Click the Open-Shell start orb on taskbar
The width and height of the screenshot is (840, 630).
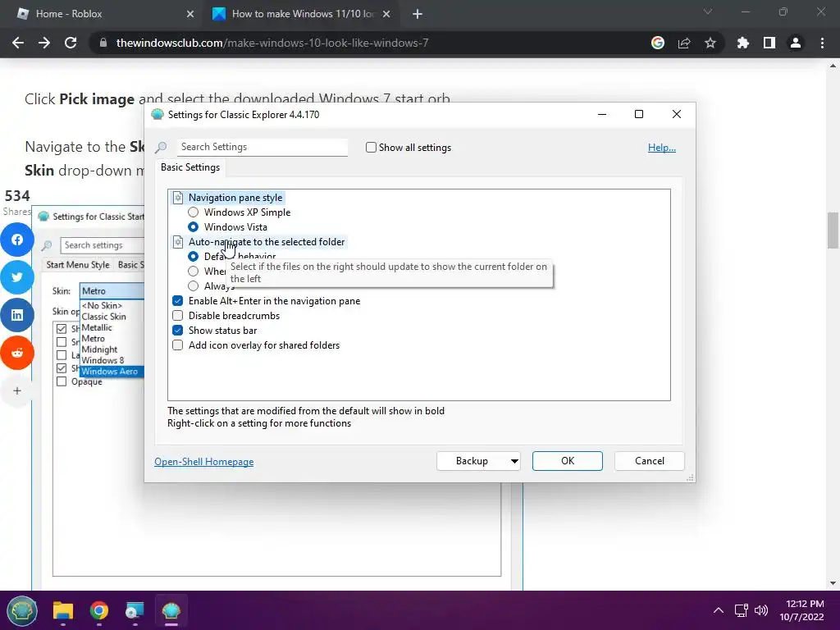tap(21, 610)
